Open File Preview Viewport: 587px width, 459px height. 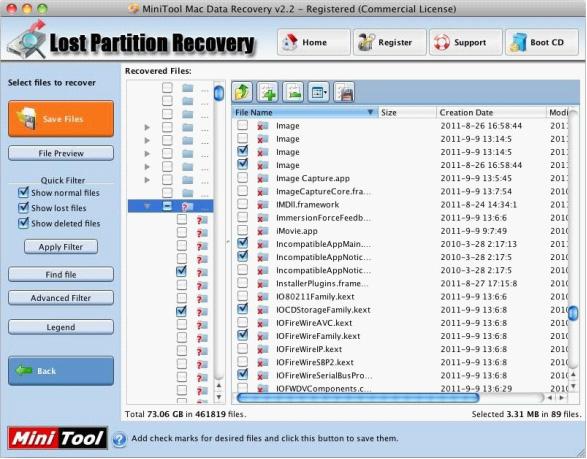(x=61, y=153)
